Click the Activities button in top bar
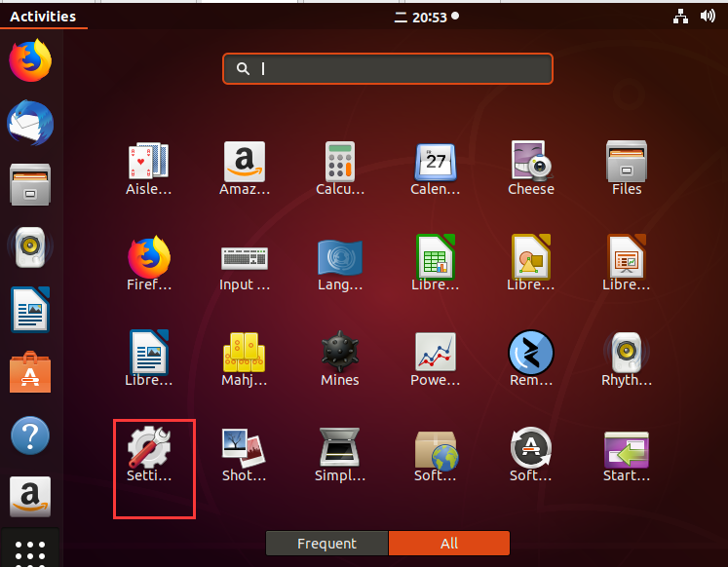 [x=43, y=17]
